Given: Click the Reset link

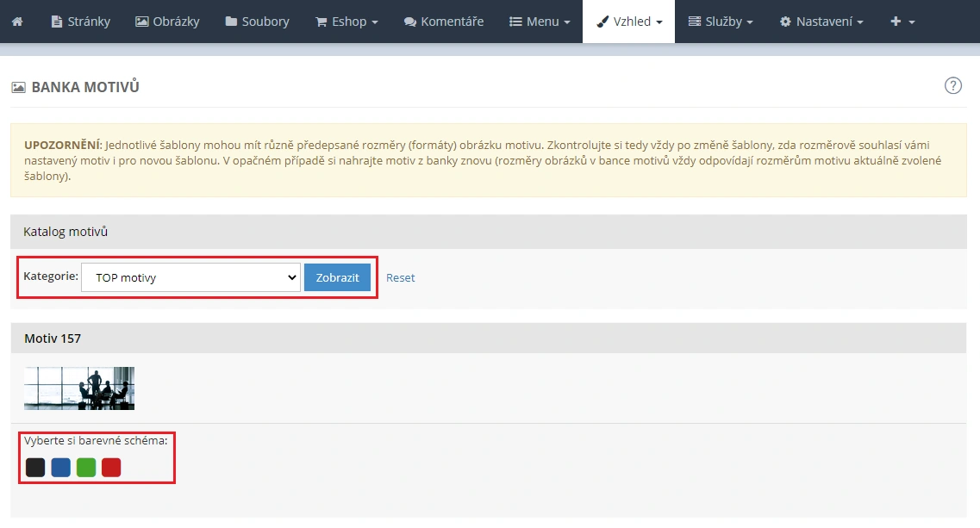Looking at the screenshot, I should [400, 277].
